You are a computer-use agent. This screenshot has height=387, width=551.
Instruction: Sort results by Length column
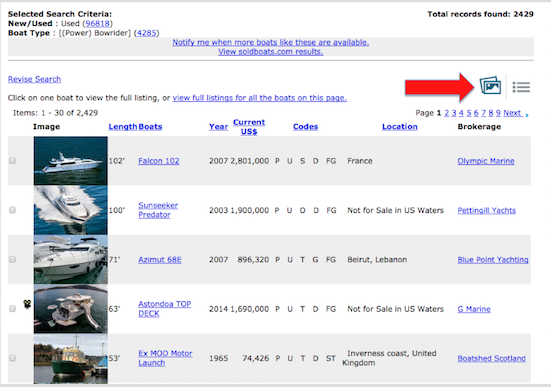[123, 127]
